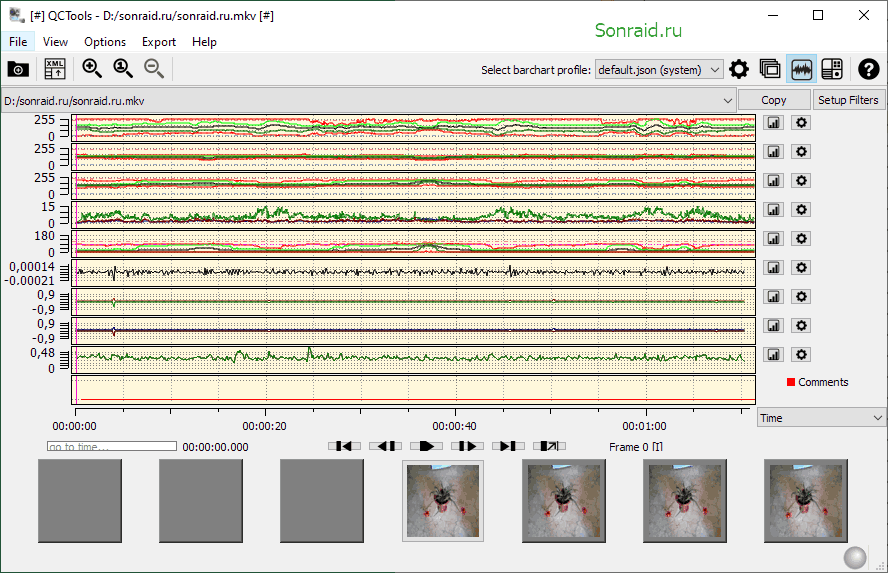Click gear icon of the 15 graph
The height and width of the screenshot is (573, 888).
(801, 209)
